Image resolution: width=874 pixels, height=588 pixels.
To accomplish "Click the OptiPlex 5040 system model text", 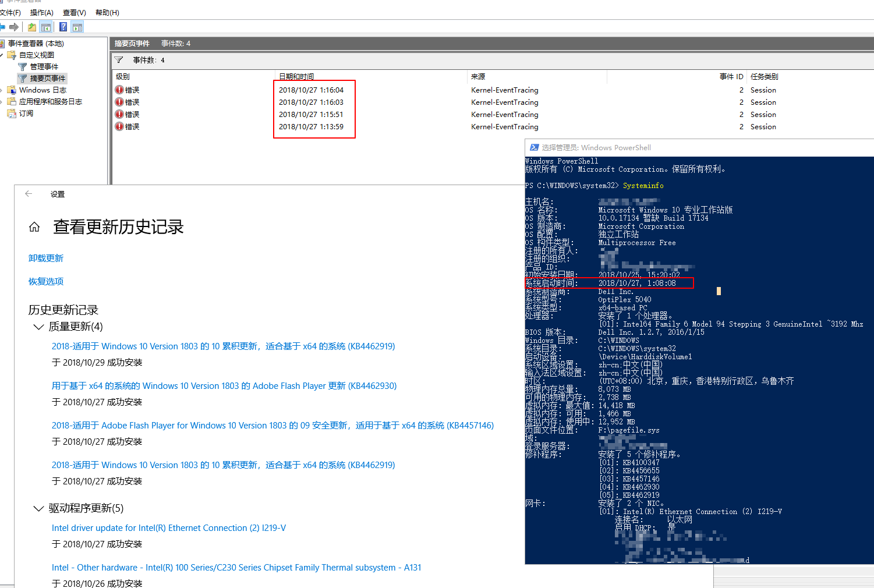I will [x=625, y=299].
